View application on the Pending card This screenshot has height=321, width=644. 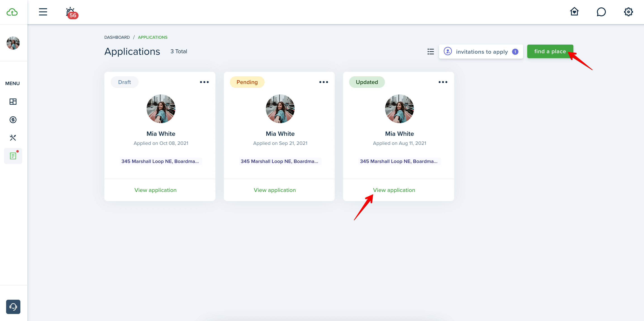pos(275,190)
